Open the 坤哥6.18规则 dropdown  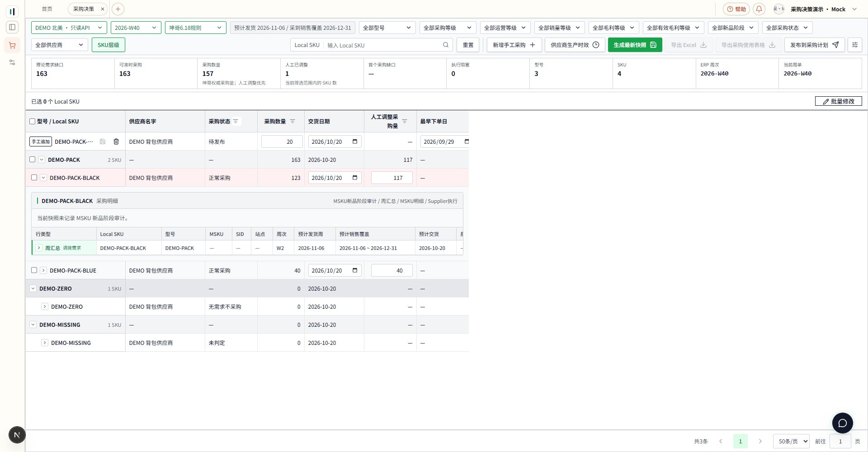[195, 28]
